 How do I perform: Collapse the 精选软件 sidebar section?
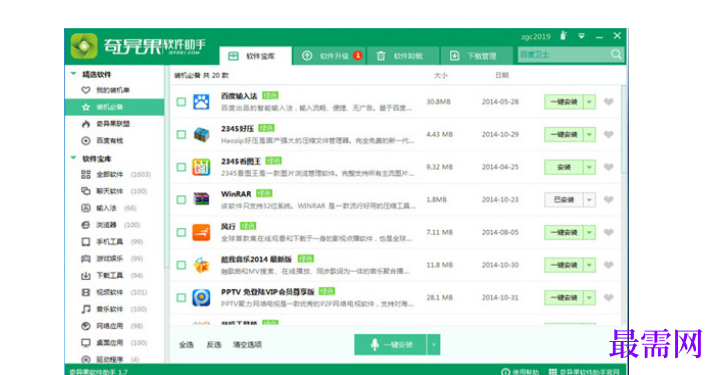(x=73, y=74)
